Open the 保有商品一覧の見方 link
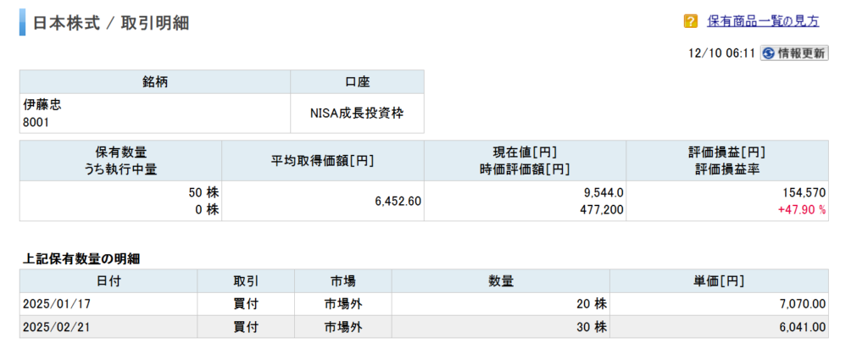868x349 pixels. click(x=763, y=21)
